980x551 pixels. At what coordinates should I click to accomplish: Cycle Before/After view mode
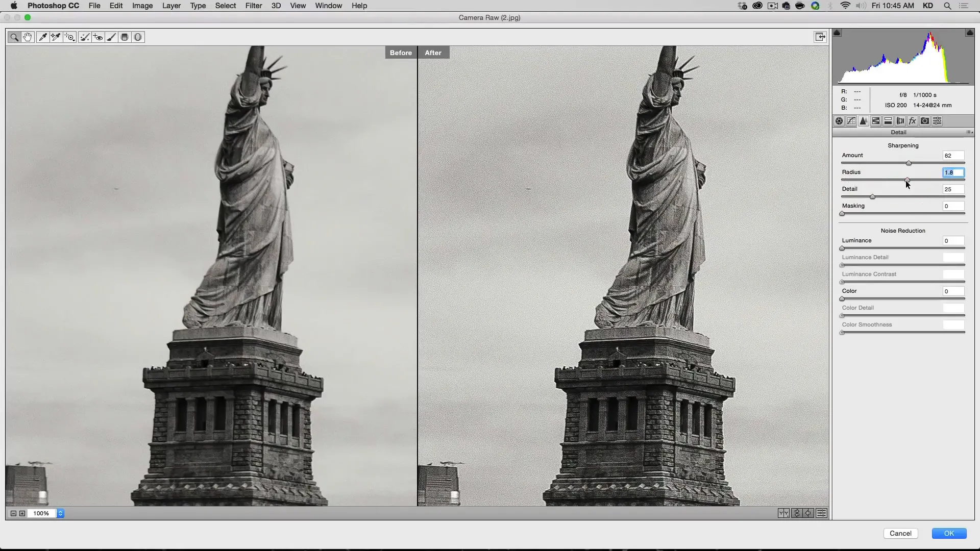(783, 513)
